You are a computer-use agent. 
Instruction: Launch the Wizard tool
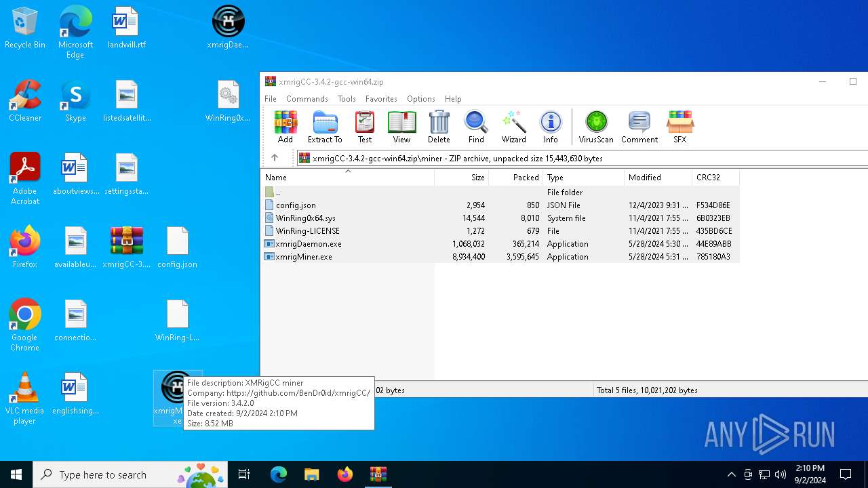[513, 127]
